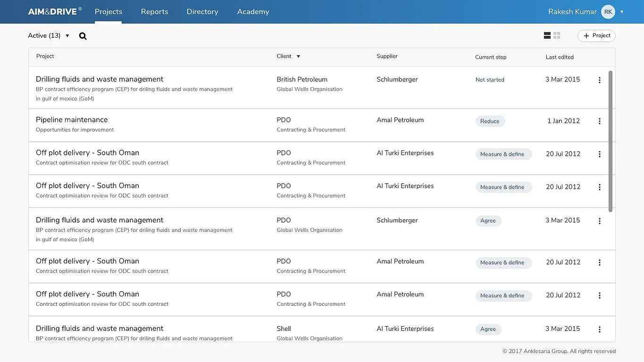This screenshot has height=362, width=644.
Task: Click the Supplier column header
Action: 387,56
